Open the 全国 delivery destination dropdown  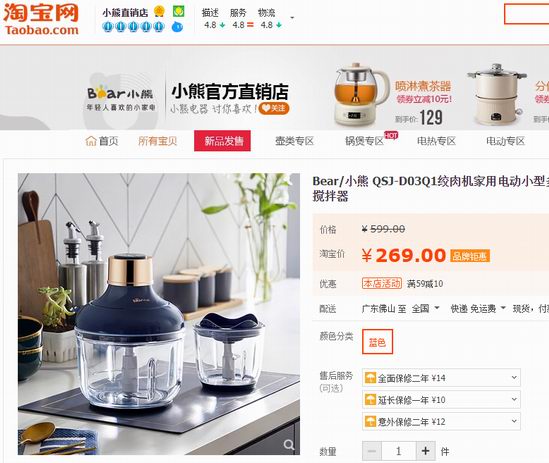click(x=425, y=309)
